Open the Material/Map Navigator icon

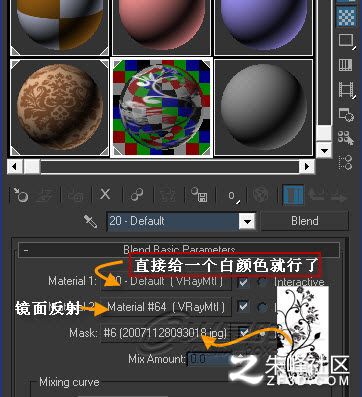point(346,162)
